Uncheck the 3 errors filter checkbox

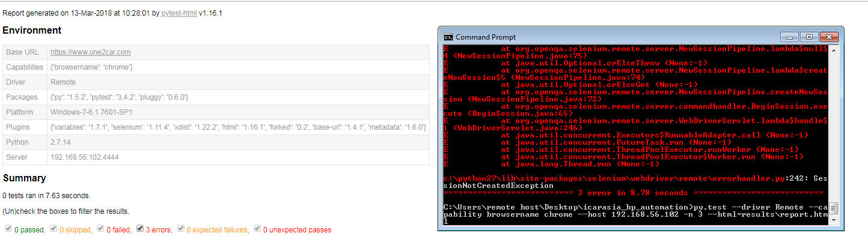(x=140, y=229)
